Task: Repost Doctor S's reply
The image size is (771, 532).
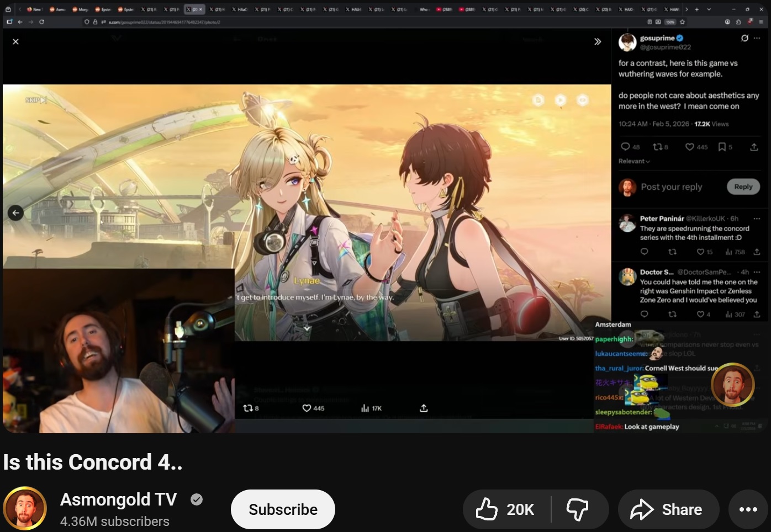Action: coord(672,314)
